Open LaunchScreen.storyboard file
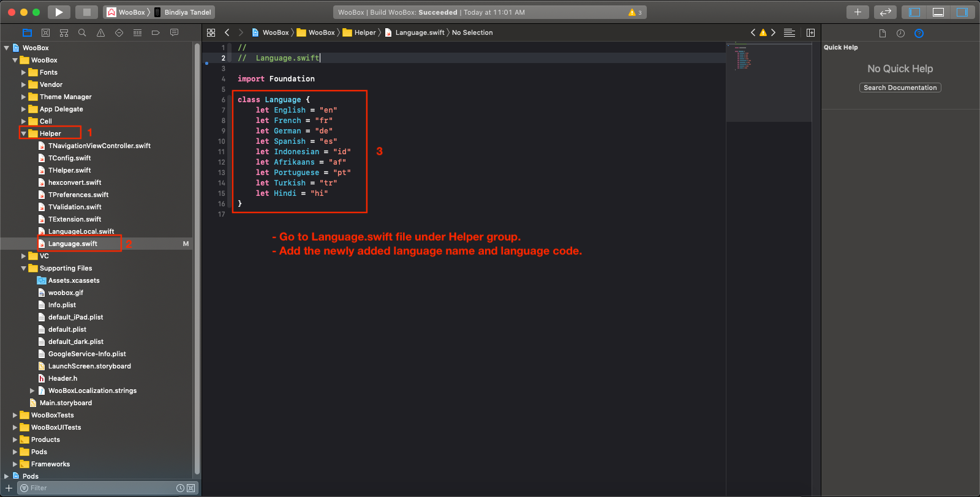 [x=89, y=366]
